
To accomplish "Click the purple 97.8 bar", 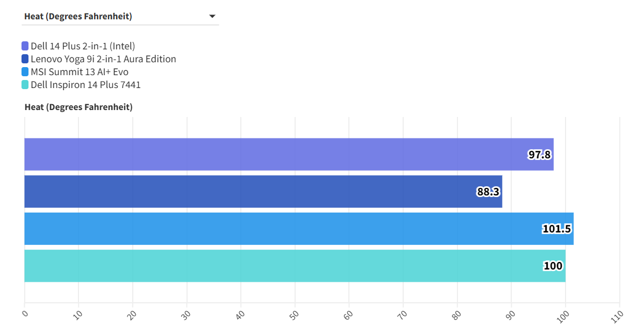I will (x=269, y=155).
